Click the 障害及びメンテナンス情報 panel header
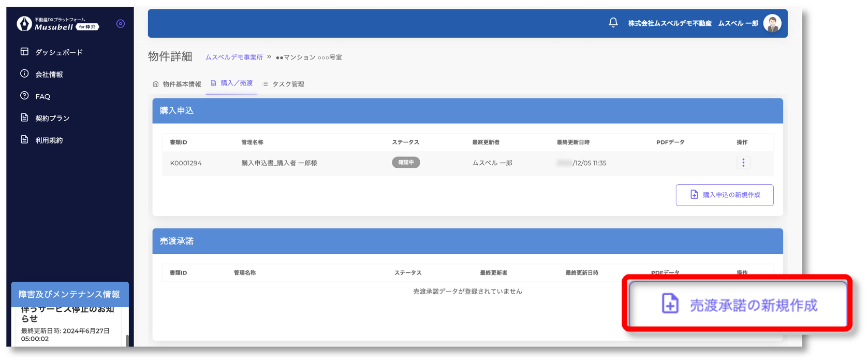The width and height of the screenshot is (868, 363). (x=70, y=294)
